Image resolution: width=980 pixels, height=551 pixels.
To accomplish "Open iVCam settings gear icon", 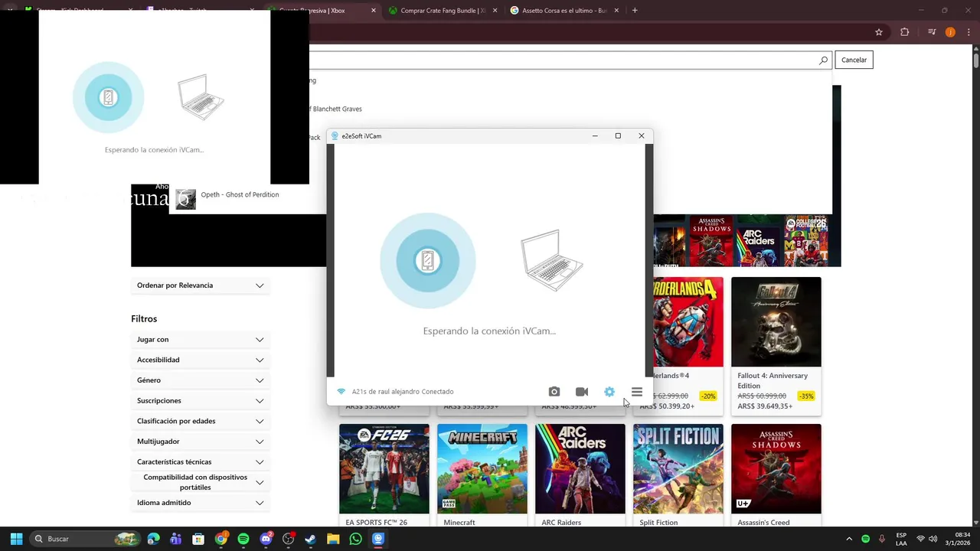I will pos(609,392).
